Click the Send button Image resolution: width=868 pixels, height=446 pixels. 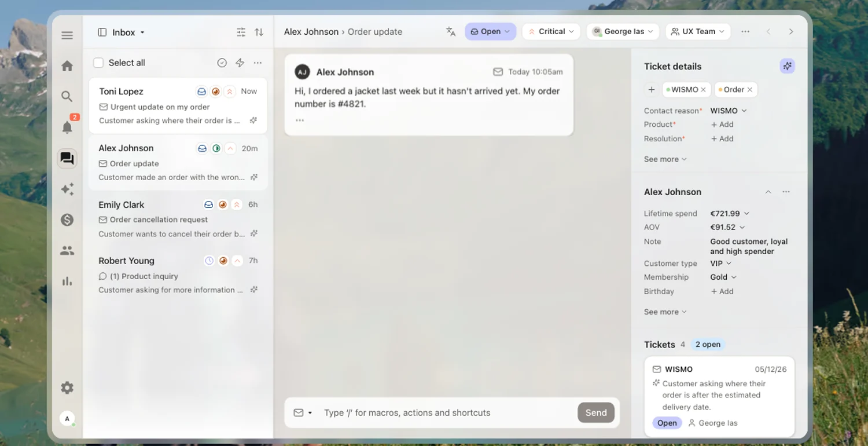click(x=596, y=412)
